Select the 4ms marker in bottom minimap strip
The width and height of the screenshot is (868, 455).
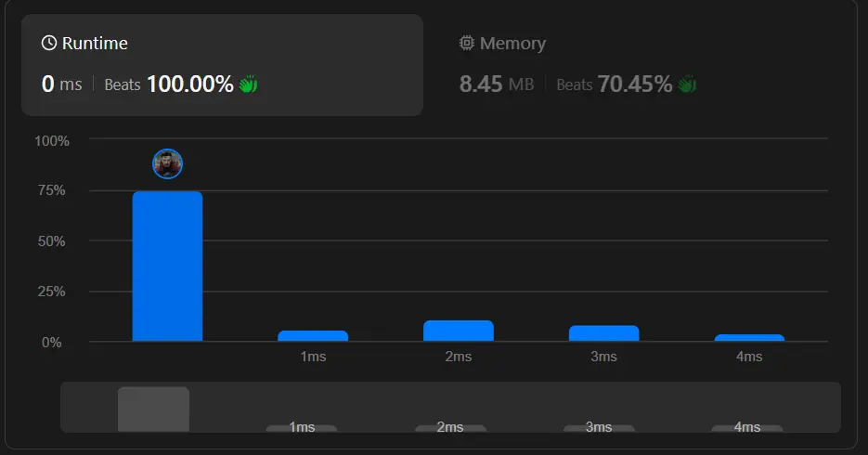[747, 427]
